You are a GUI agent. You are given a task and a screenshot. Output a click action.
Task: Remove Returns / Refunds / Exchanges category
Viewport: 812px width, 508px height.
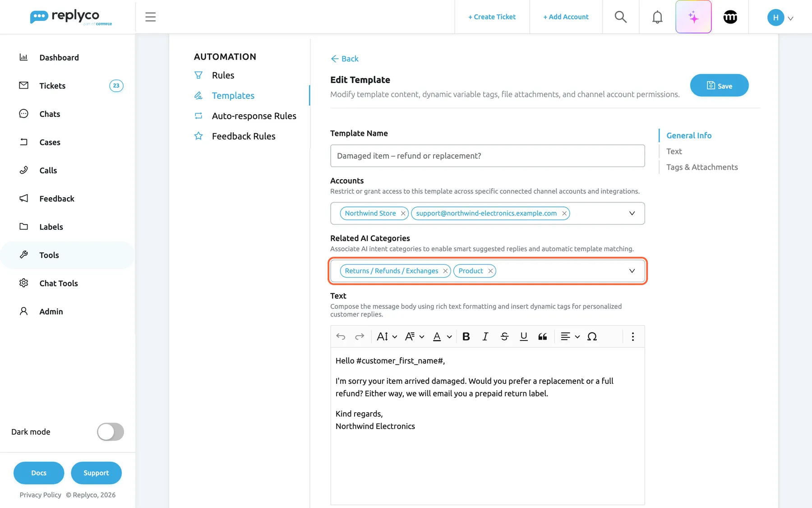coord(445,271)
